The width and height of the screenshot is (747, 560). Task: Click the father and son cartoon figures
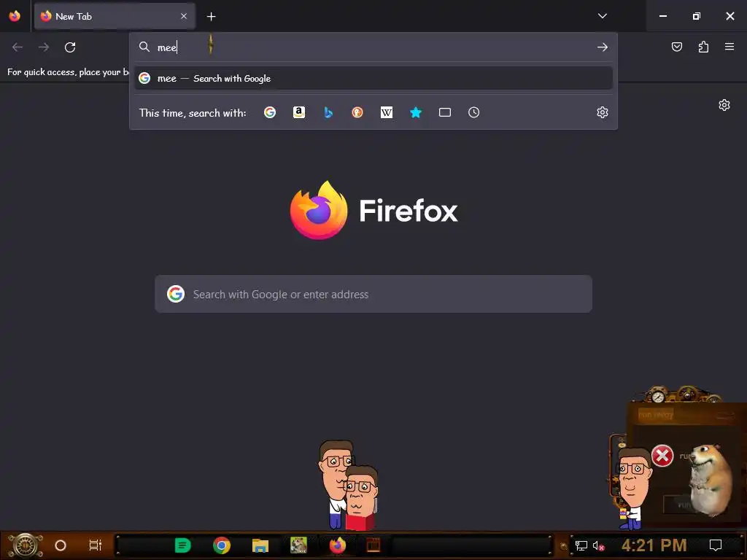[x=348, y=485]
